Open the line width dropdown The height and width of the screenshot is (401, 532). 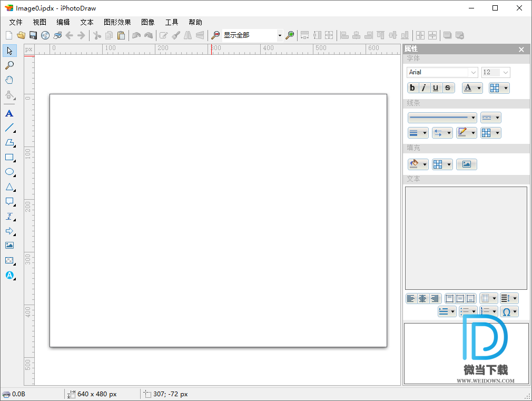[418, 133]
